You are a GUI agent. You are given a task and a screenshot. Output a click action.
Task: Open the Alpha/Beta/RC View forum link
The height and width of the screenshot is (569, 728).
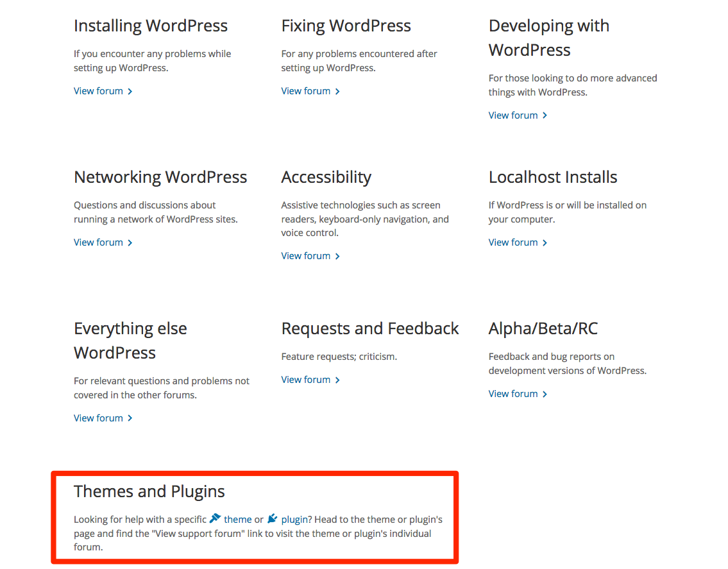tap(518, 394)
